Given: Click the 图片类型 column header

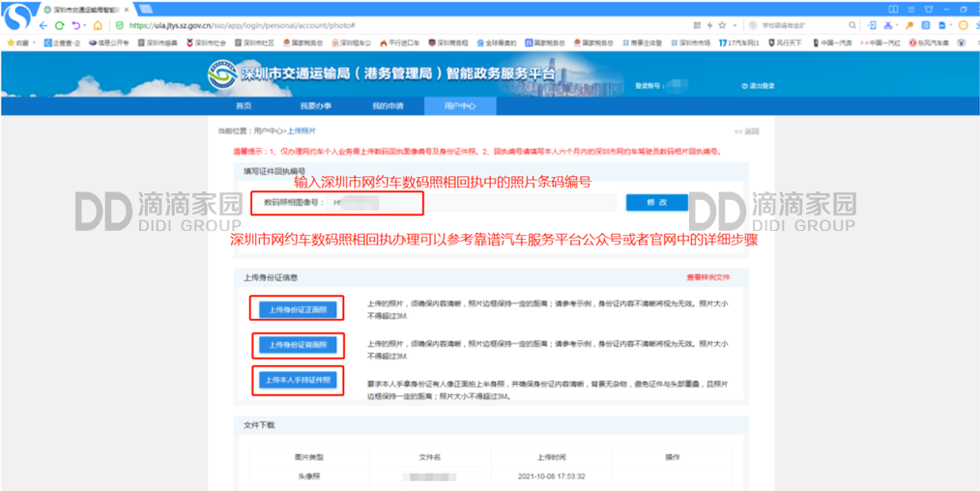Looking at the screenshot, I should (x=308, y=457).
